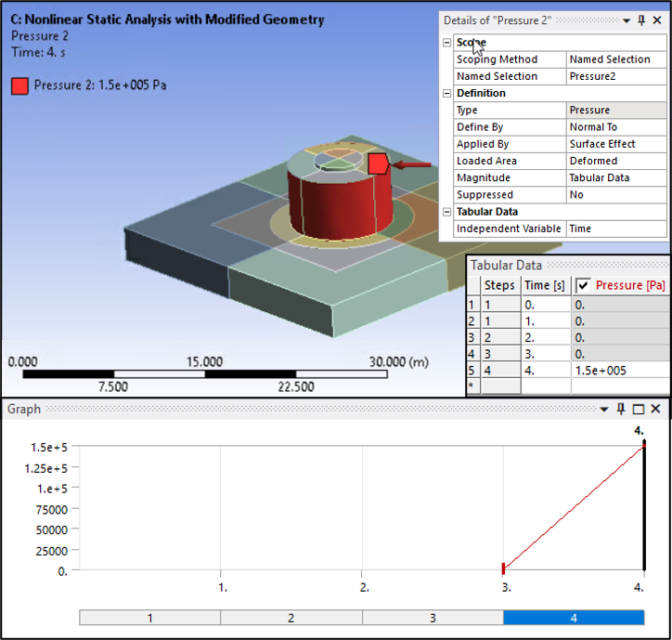Select load step 3 in the step bar
672x640 pixels.
[432, 618]
